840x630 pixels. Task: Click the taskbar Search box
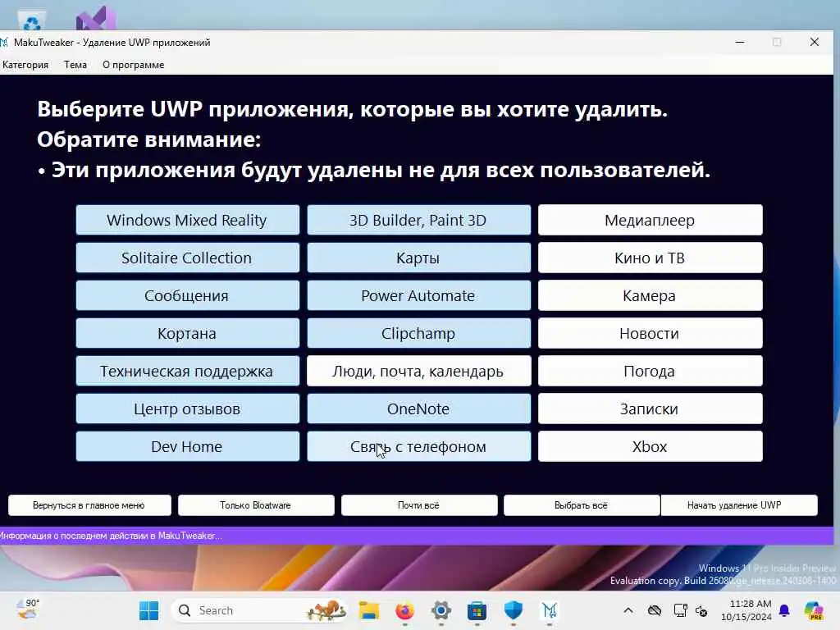point(259,610)
